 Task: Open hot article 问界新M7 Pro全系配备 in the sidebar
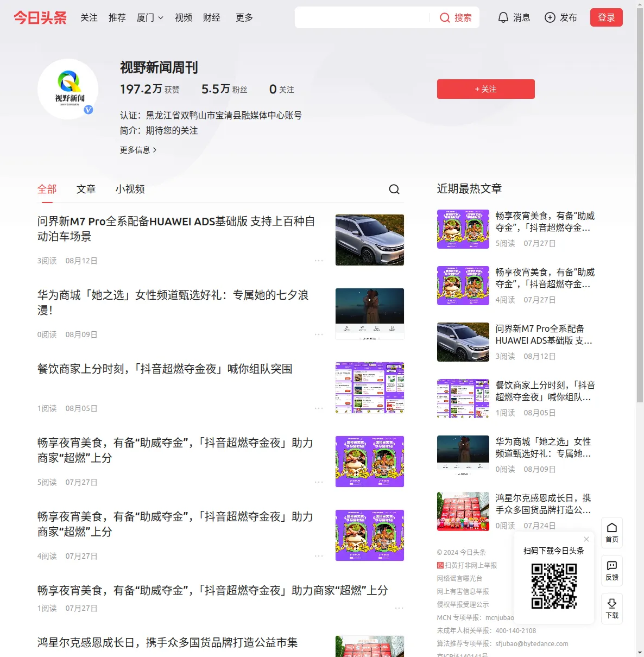tap(544, 334)
